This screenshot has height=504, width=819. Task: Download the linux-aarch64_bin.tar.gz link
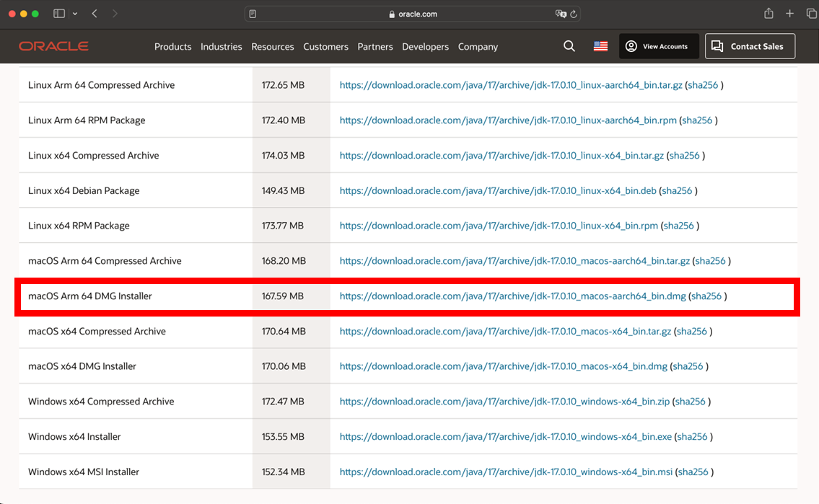[511, 85]
